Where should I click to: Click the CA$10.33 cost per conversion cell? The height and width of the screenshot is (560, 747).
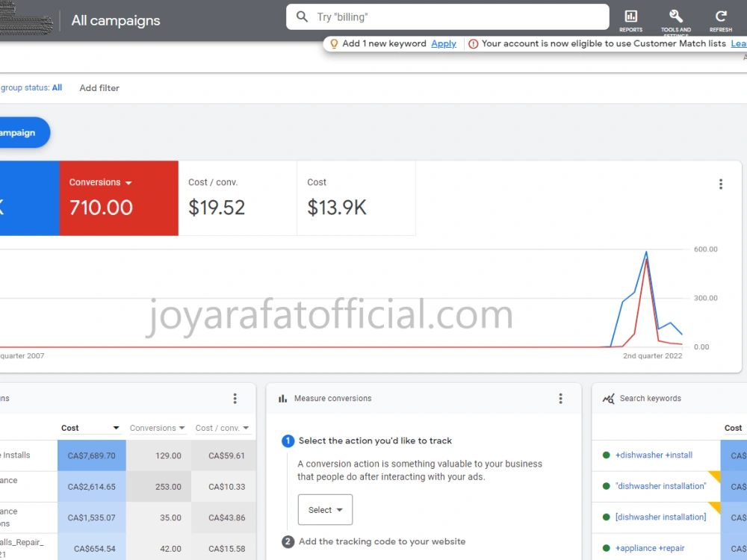pyautogui.click(x=224, y=487)
